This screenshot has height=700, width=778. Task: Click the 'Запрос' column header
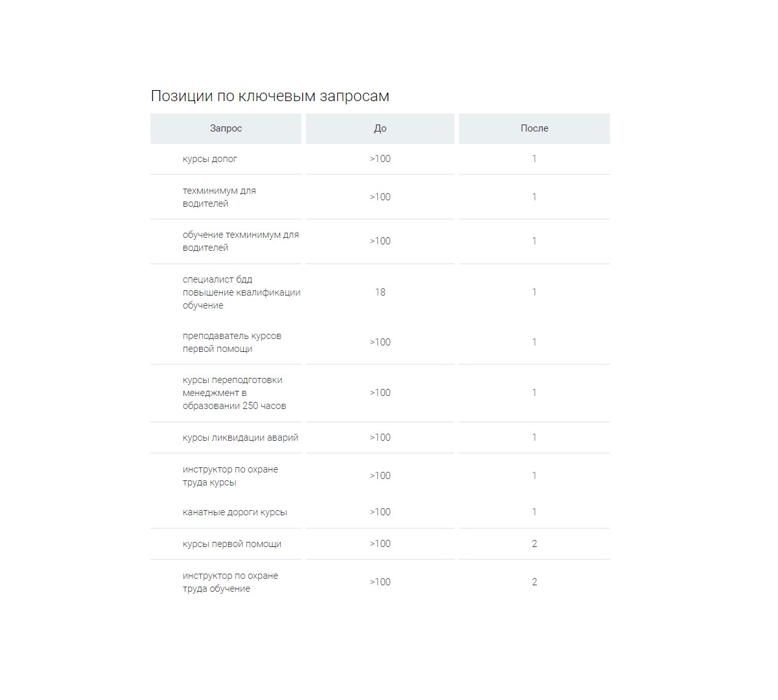pyautogui.click(x=226, y=128)
